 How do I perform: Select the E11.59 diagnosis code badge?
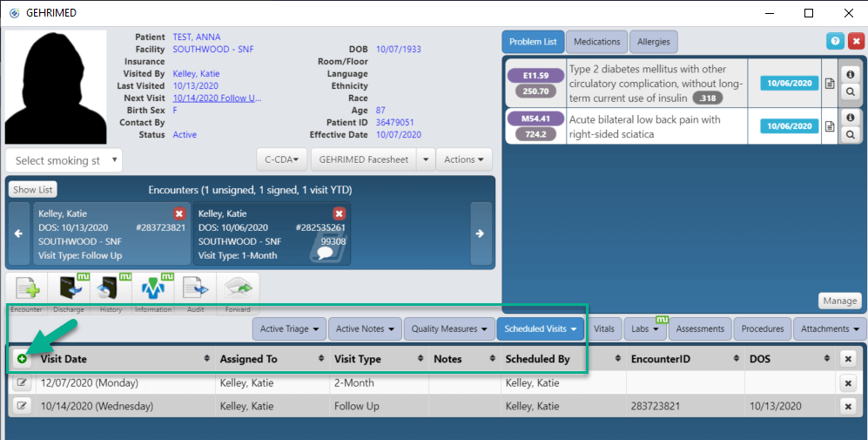click(x=535, y=75)
